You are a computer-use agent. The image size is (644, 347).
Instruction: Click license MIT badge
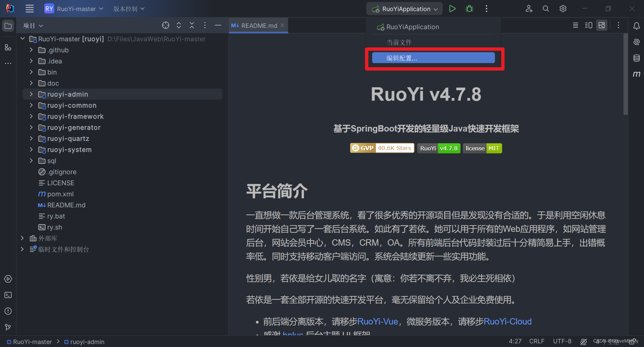(x=482, y=148)
